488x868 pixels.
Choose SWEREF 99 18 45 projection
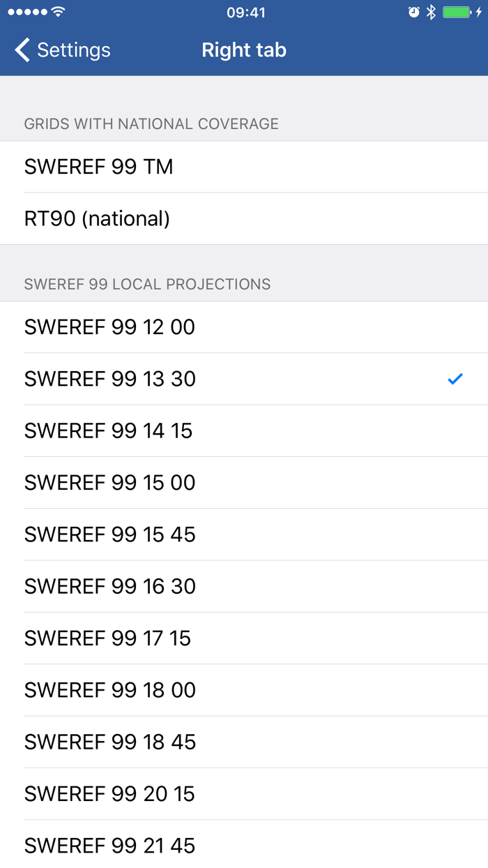[109, 742]
